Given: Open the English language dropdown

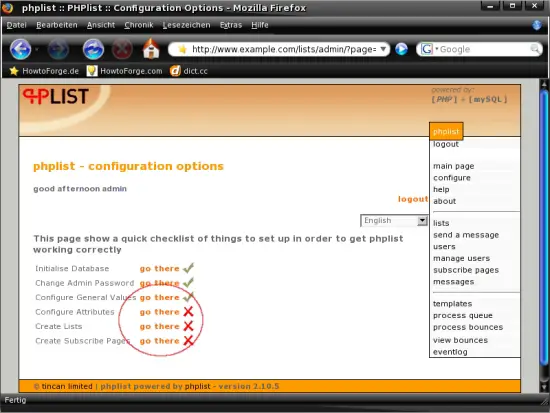Looking at the screenshot, I should 394,220.
